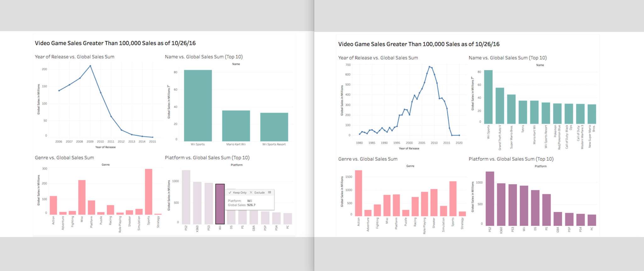Click the View Data icon in the tooltip

[x=269, y=192]
